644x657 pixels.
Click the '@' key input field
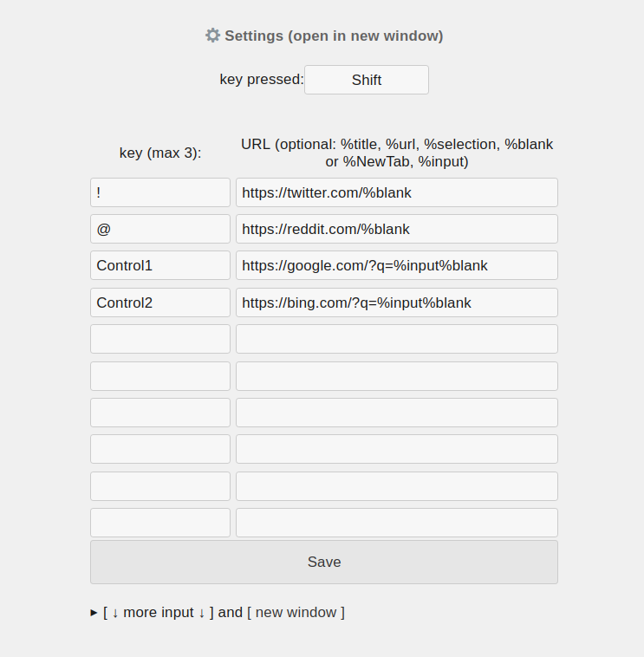tap(160, 229)
